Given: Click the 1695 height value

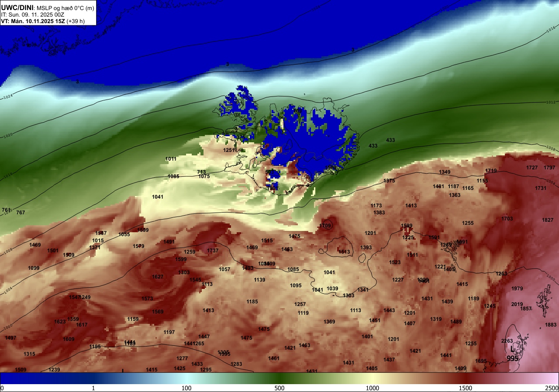Looking at the screenshot, I should tap(481, 361).
